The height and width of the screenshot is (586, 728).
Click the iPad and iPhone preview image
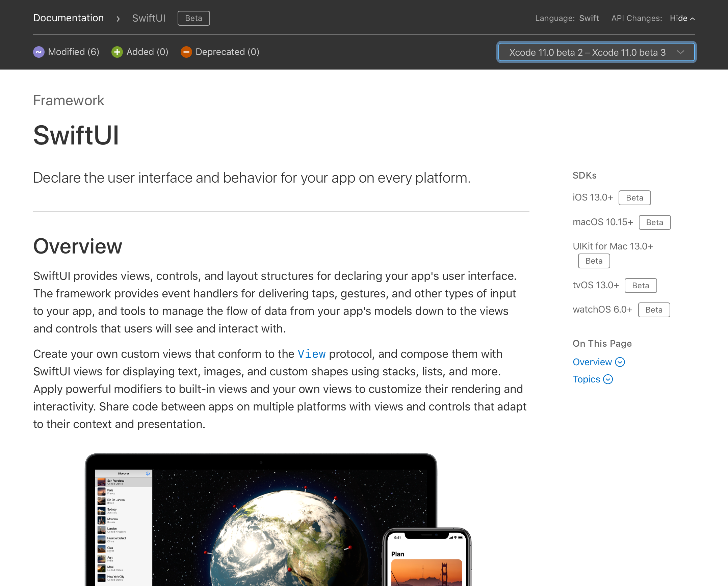(278, 520)
